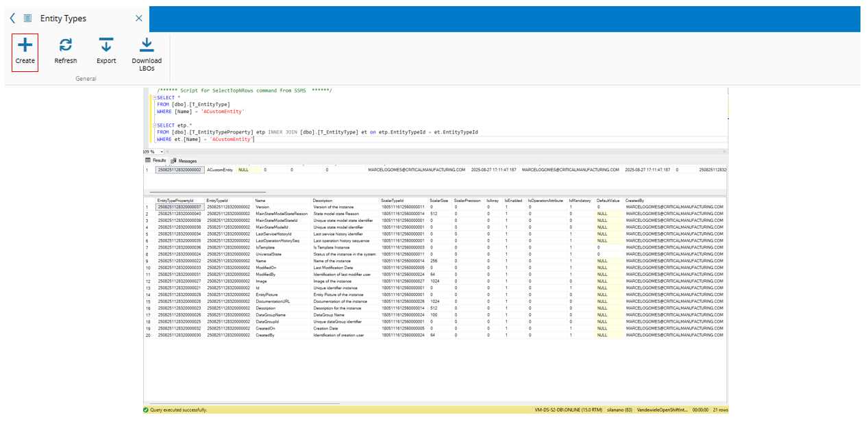Select the UniversalState name cell

[x=282, y=254]
